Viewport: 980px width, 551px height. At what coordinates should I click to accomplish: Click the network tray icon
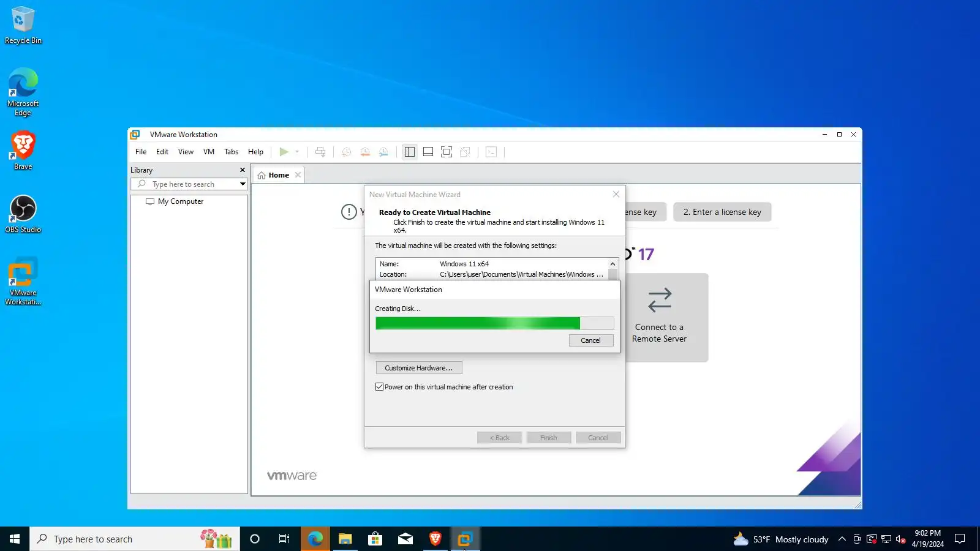(x=886, y=539)
